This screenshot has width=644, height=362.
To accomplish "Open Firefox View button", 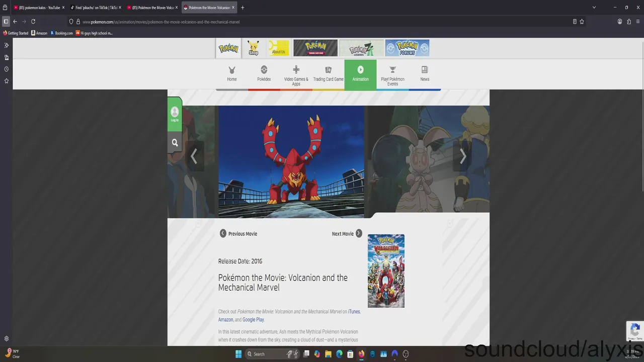I will (x=5, y=8).
